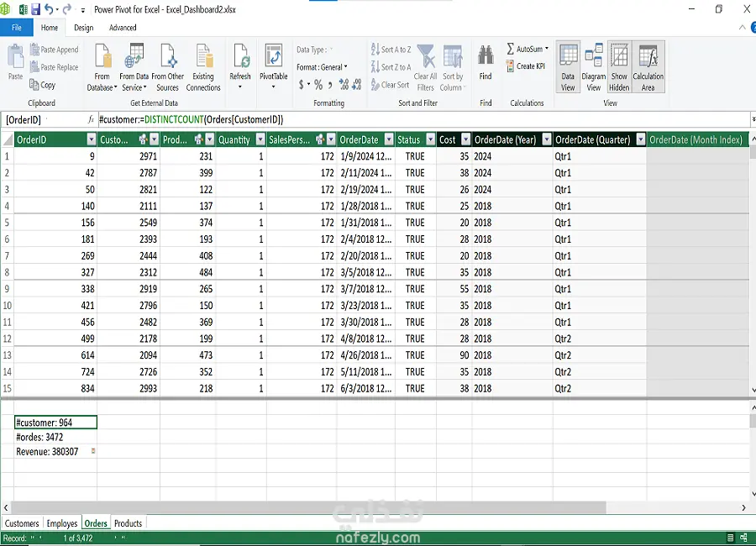Click the thousands separator comma icon
This screenshot has width=756, height=546.
[330, 86]
